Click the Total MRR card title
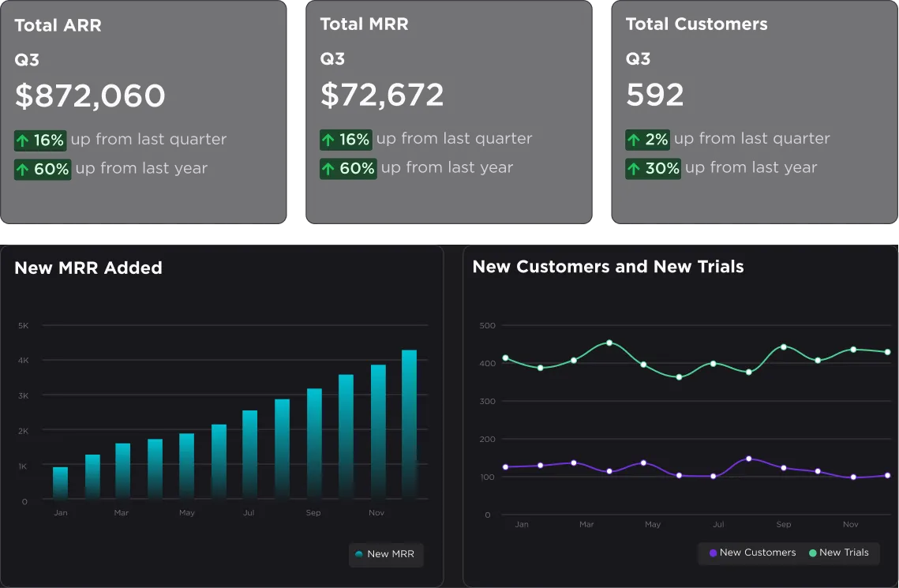This screenshot has width=899, height=588. (x=364, y=24)
